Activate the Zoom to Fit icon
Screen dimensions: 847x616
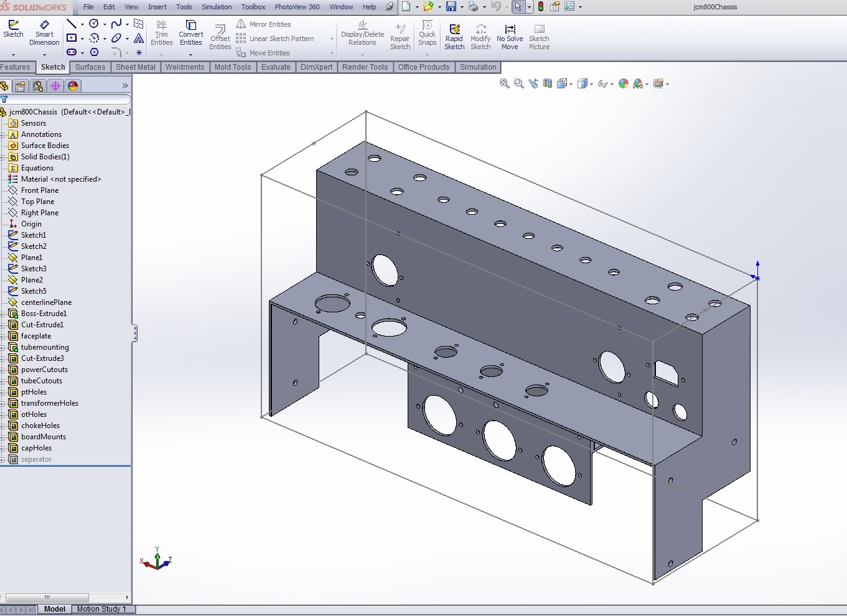[x=505, y=84]
